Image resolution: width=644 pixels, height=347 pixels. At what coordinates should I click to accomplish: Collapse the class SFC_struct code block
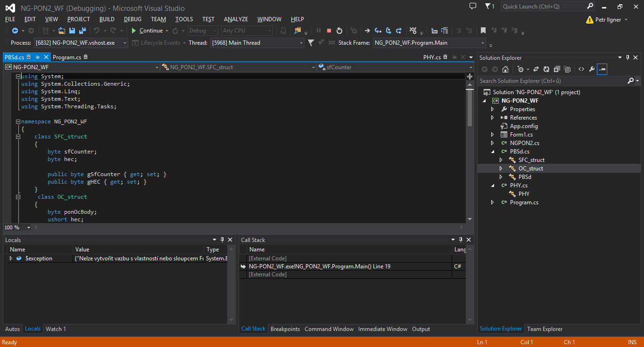point(18,137)
